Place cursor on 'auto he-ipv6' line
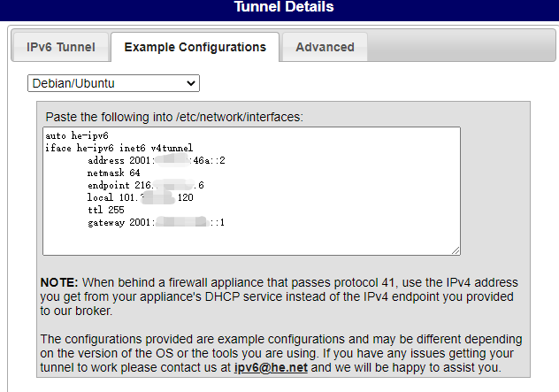This screenshot has height=392, width=559. (x=77, y=136)
